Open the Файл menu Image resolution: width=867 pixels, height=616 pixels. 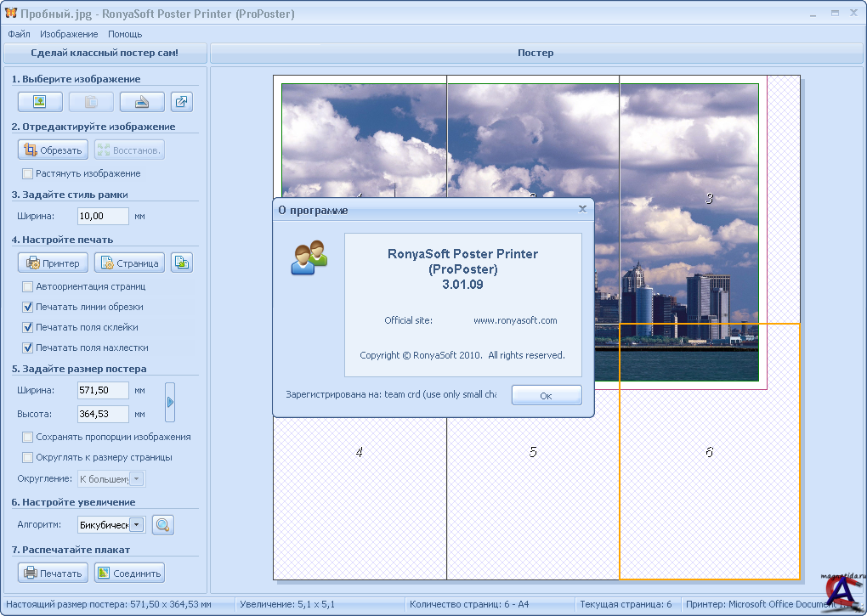pyautogui.click(x=19, y=34)
